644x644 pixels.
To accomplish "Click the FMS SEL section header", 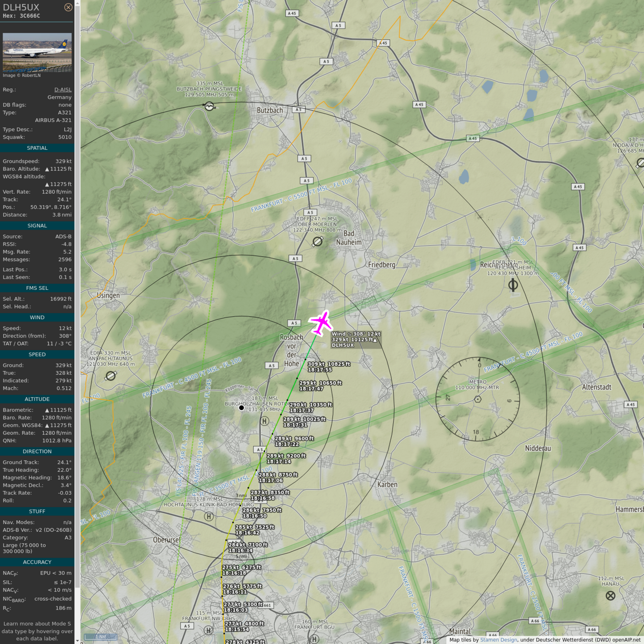I will click(x=37, y=288).
